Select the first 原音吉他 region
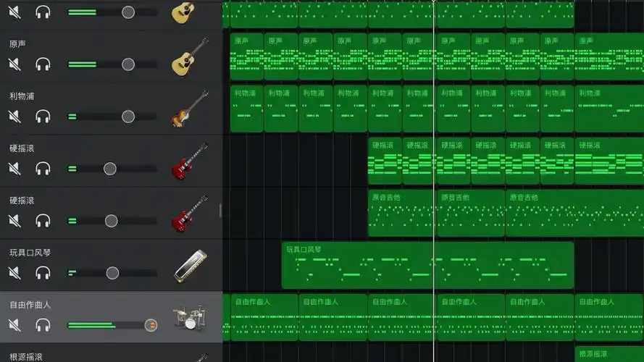644x362 pixels. [x=401, y=213]
